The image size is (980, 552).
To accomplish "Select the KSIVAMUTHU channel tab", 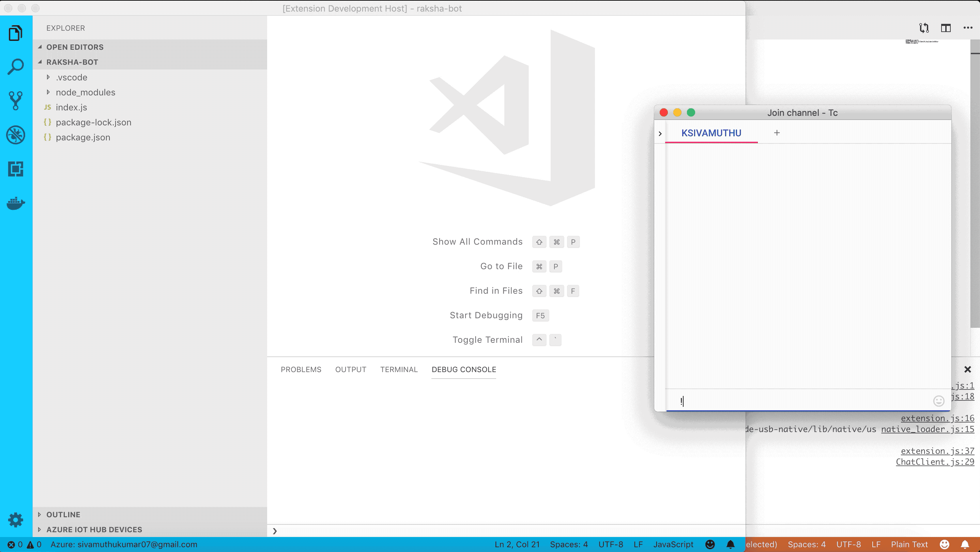I will [711, 133].
